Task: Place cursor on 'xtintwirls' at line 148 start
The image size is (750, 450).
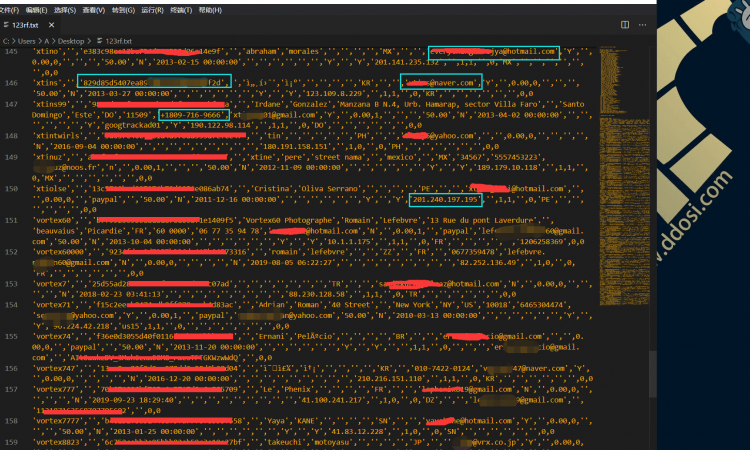Action: click(x=58, y=136)
